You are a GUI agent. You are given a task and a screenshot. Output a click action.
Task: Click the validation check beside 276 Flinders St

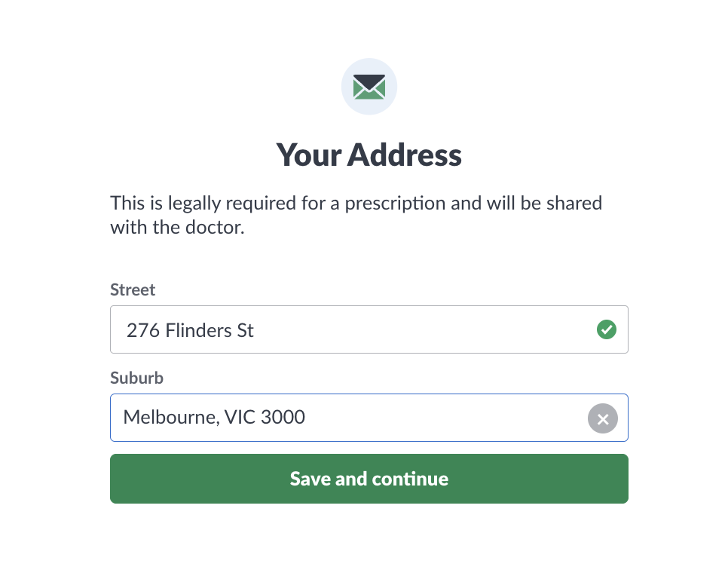[606, 329]
